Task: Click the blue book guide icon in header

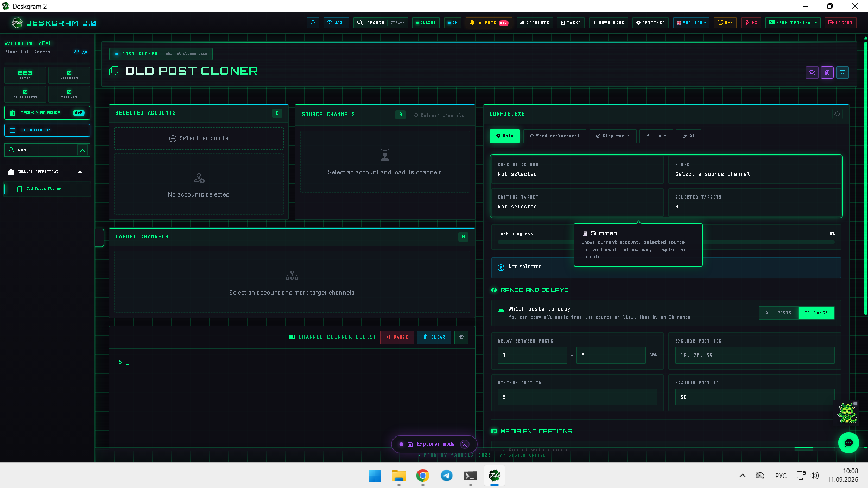Action: click(842, 72)
